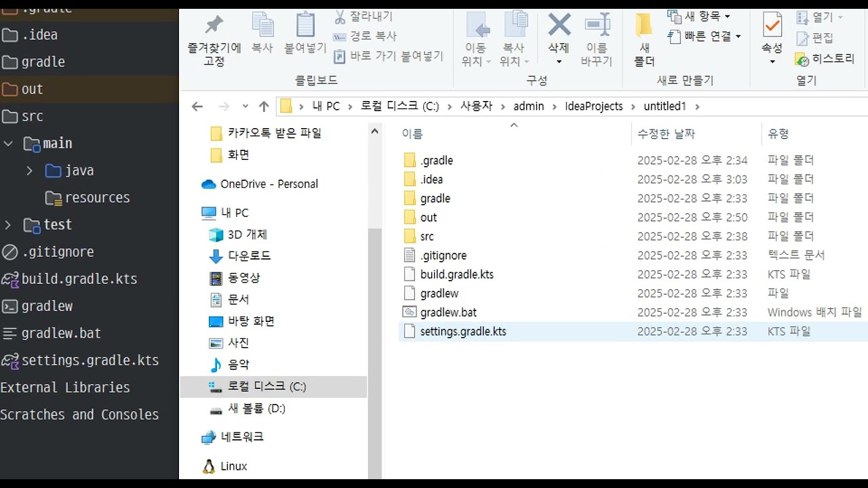Image resolution: width=868 pixels, height=488 pixels.
Task: Click the Delete (삭제) X icon
Action: pyautogui.click(x=559, y=25)
